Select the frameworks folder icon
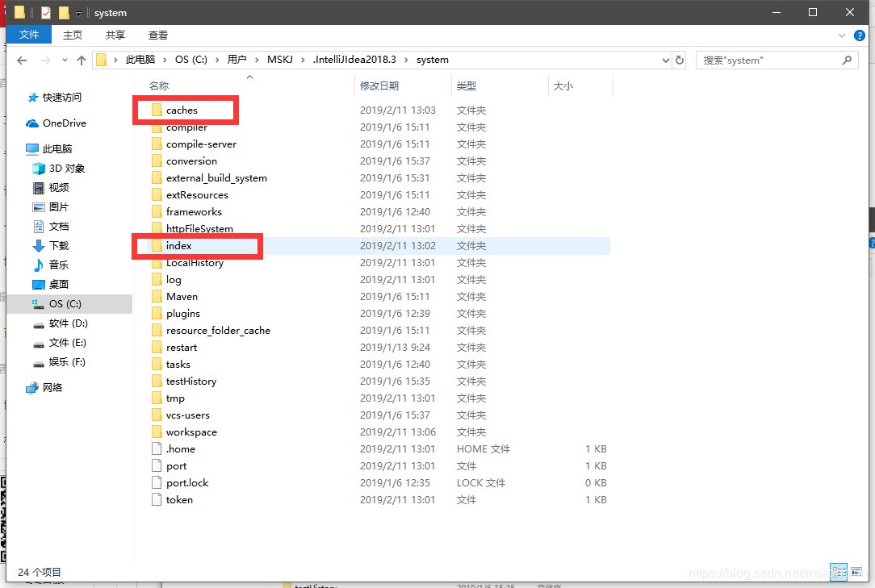875x588 pixels. [157, 211]
